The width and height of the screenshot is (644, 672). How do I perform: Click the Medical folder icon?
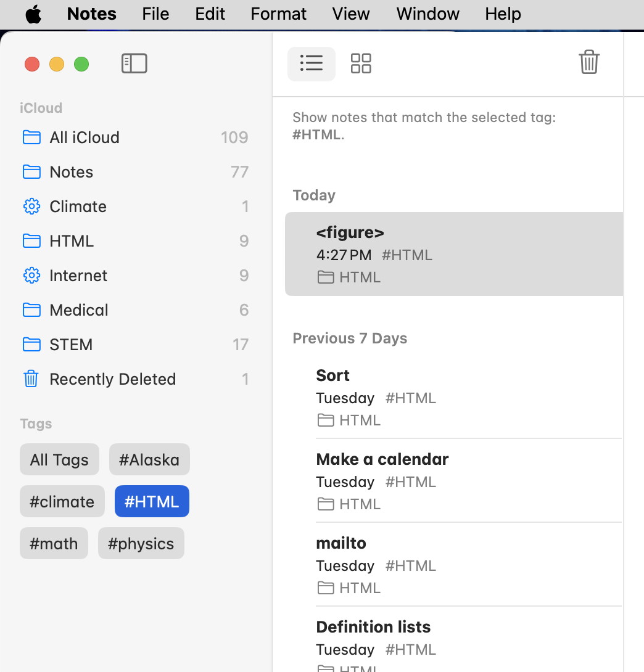[x=31, y=310]
